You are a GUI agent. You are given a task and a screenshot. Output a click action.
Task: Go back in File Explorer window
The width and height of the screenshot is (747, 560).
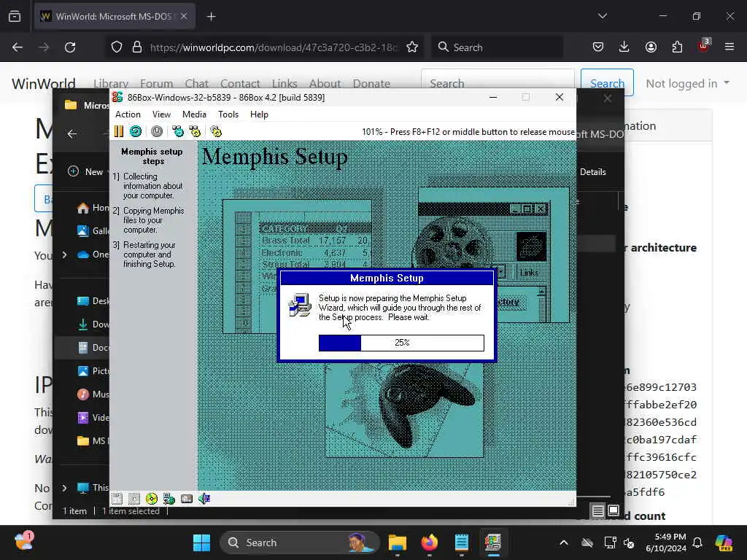pos(72,134)
